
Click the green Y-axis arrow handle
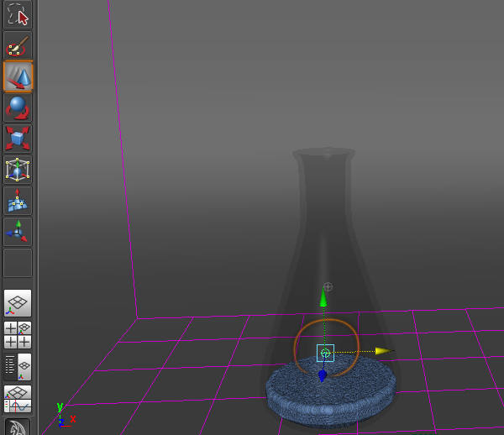coord(323,297)
